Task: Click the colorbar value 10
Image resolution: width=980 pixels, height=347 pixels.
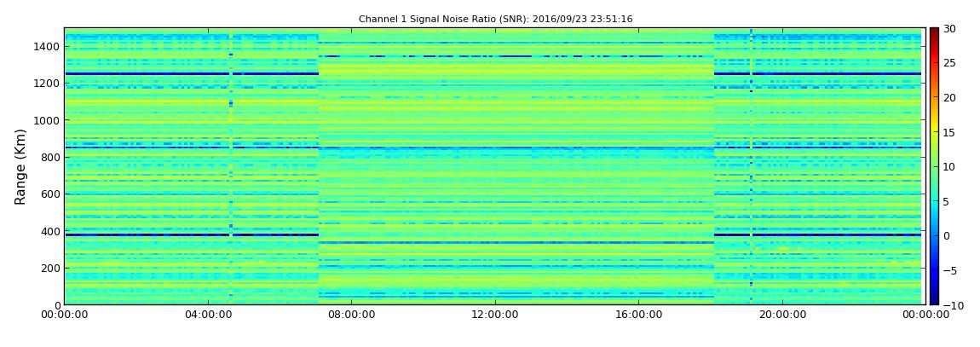Action: click(x=949, y=166)
